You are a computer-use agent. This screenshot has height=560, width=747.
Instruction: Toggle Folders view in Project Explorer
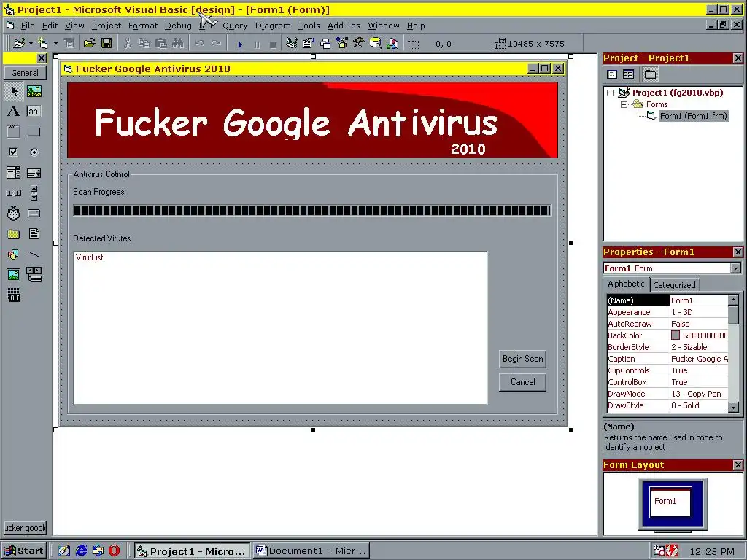pyautogui.click(x=650, y=74)
